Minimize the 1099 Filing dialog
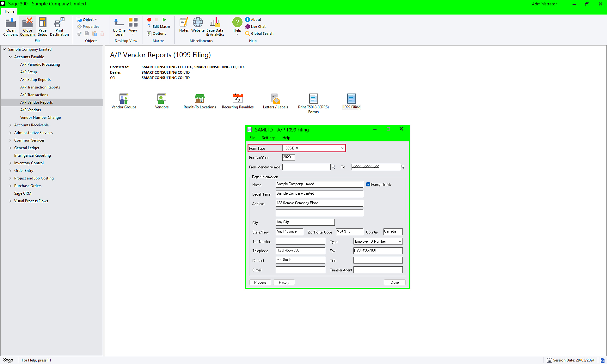Viewport: 607px width, 364px height. pos(375,129)
